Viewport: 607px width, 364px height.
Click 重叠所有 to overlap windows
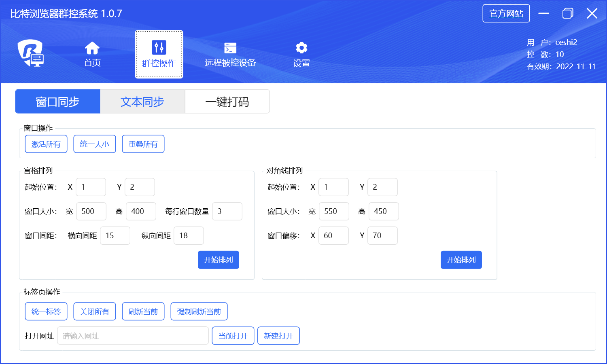click(143, 144)
